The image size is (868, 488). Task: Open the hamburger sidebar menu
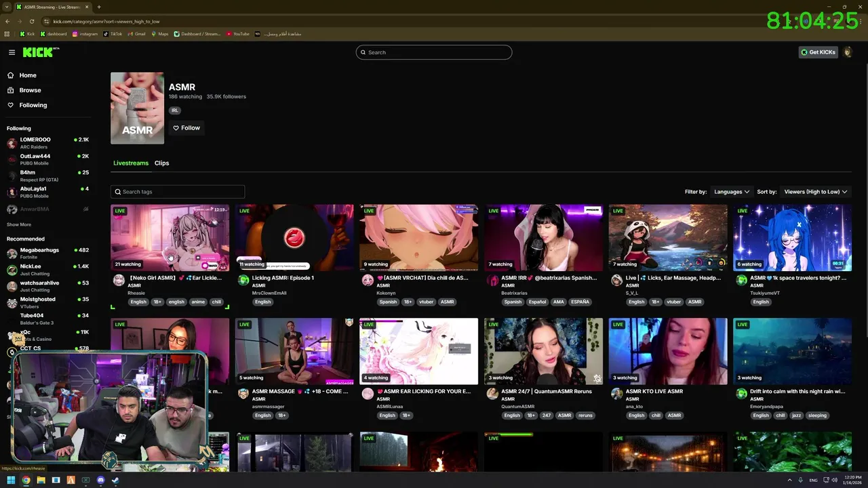pos(12,52)
